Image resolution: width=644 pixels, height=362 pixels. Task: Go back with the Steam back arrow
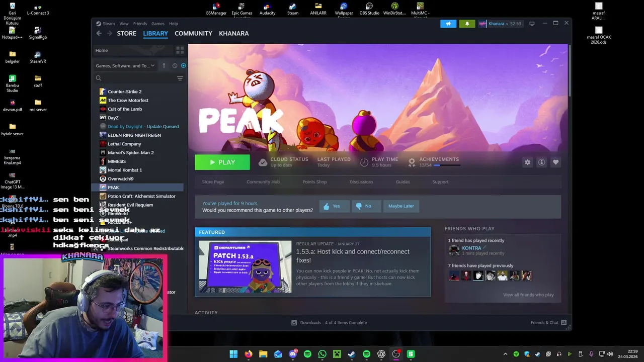click(99, 33)
